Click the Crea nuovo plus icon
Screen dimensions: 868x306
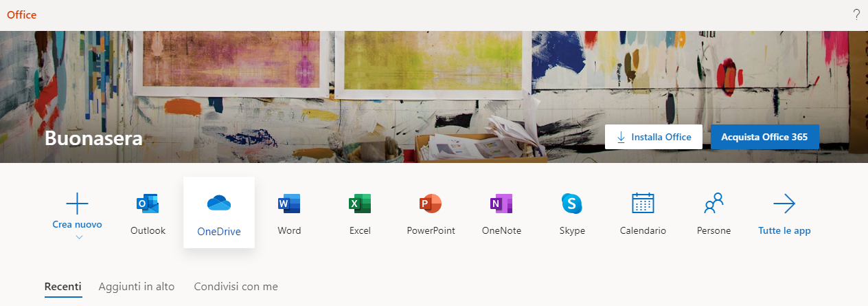(77, 204)
